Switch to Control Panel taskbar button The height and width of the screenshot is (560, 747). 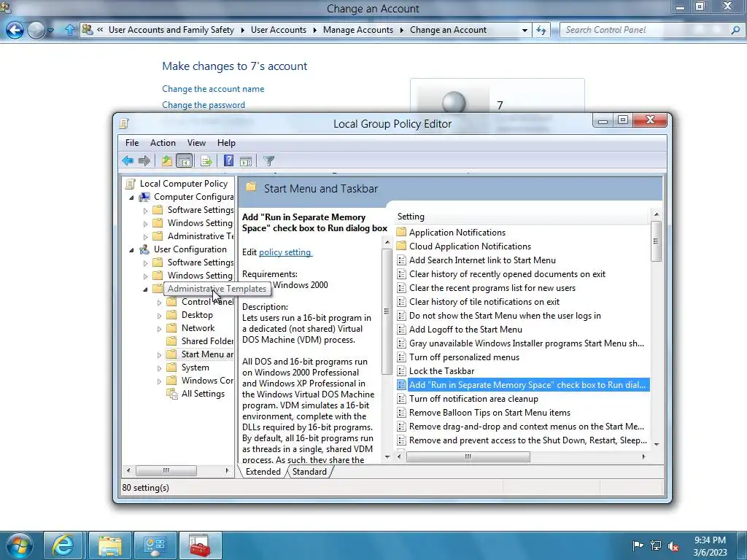[x=155, y=545]
